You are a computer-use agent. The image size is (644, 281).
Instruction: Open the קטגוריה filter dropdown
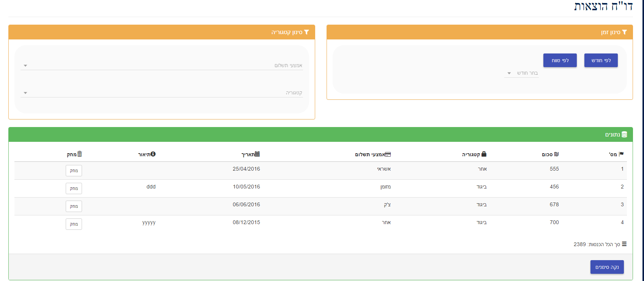(161, 93)
